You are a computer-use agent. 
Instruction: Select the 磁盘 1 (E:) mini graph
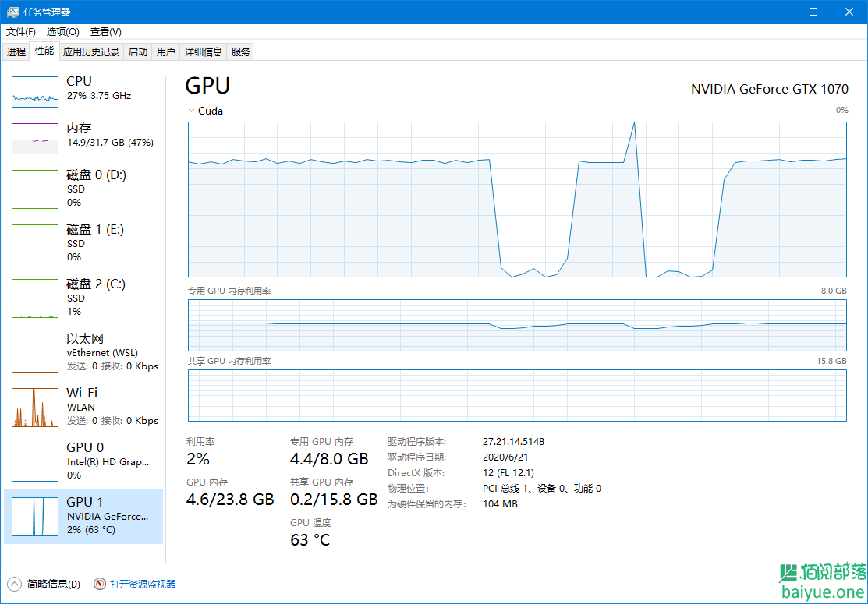pos(35,244)
